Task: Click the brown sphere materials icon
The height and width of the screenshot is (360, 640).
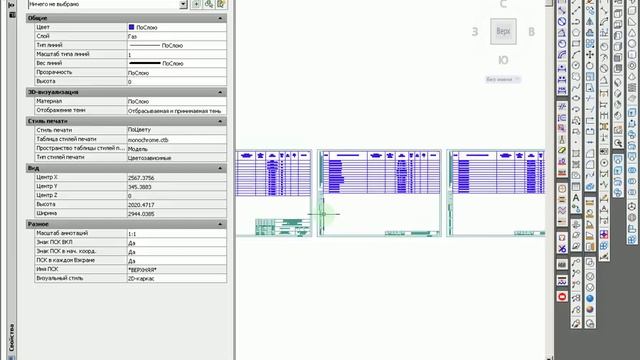Action: point(590,309)
